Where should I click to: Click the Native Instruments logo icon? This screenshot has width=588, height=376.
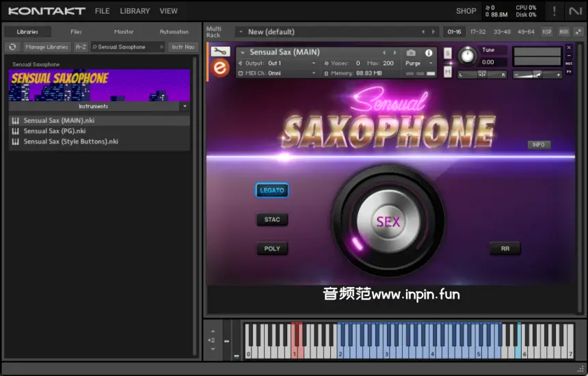(576, 11)
